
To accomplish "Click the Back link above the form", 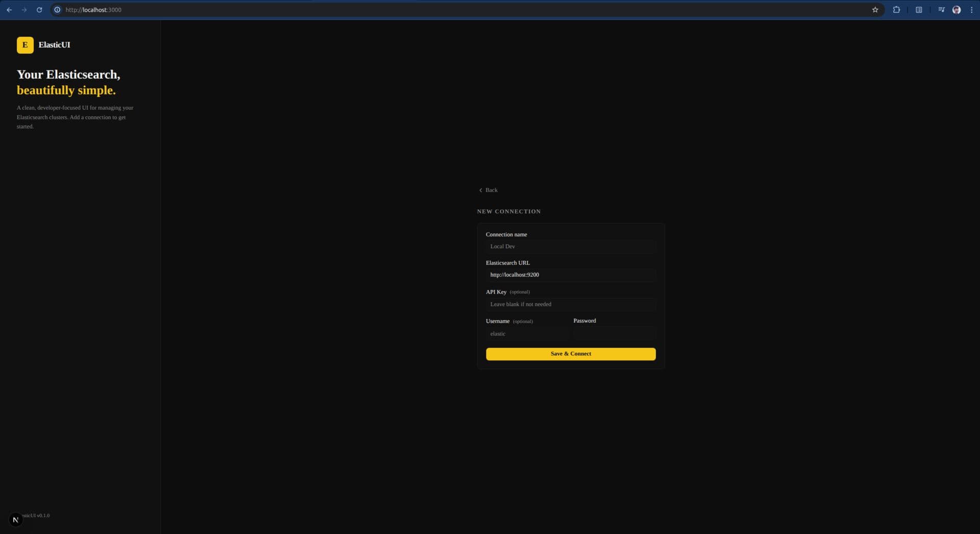I will point(488,190).
